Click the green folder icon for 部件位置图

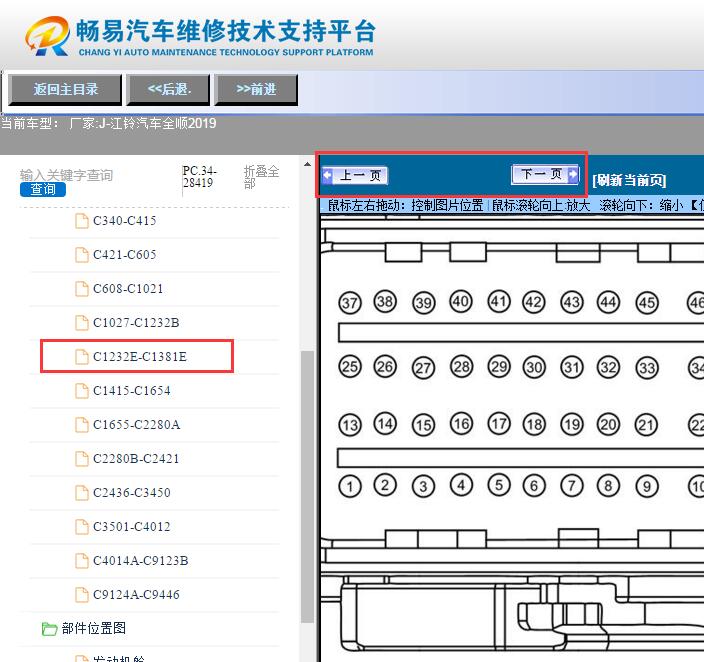pos(49,629)
